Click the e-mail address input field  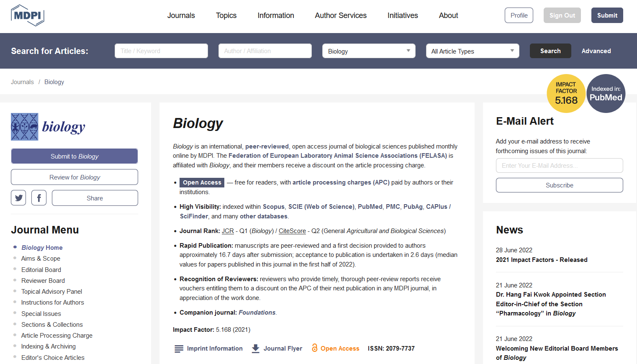tap(559, 166)
